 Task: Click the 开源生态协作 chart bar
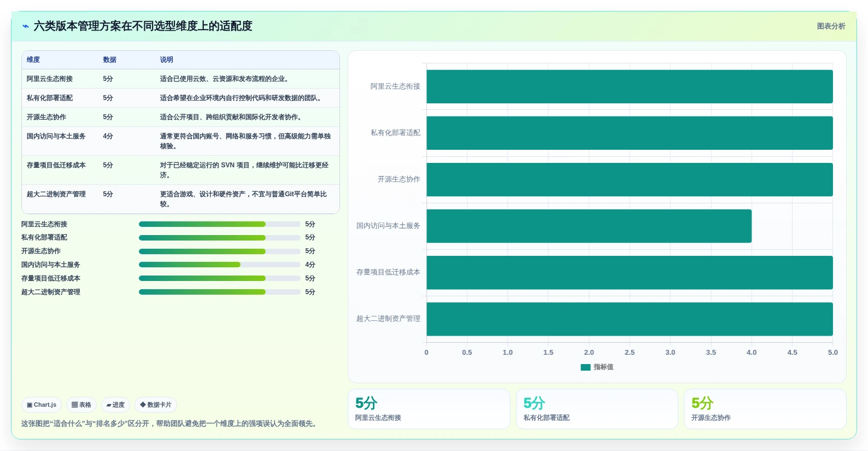630,179
